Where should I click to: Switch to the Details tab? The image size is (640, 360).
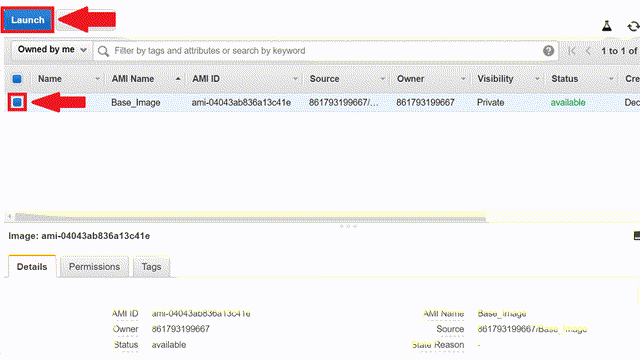click(32, 267)
